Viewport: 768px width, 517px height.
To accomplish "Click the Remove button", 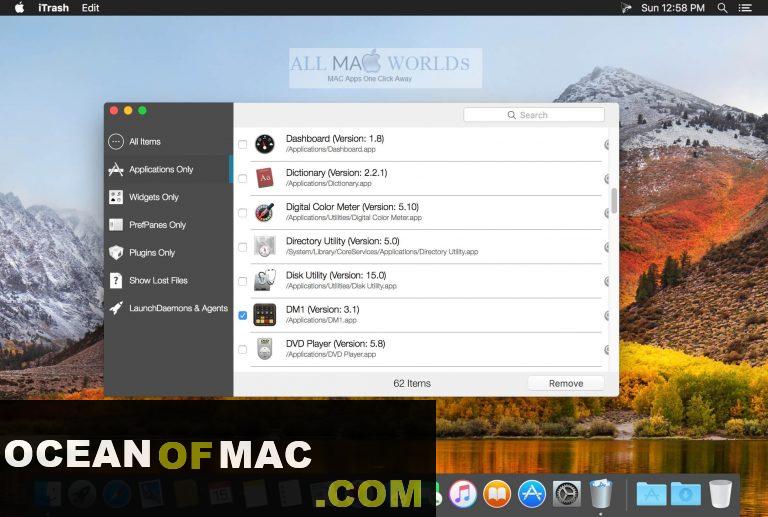I will pyautogui.click(x=566, y=383).
